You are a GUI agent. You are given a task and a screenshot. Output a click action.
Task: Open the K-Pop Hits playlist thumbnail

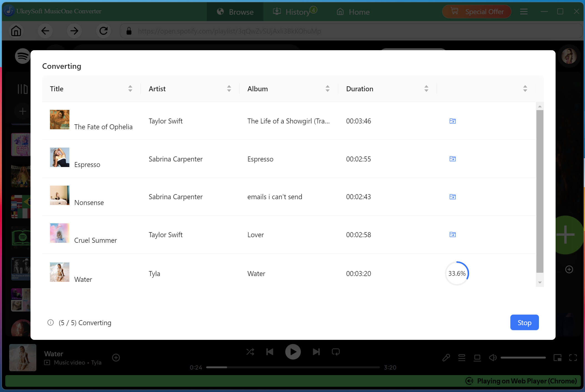coord(21,145)
